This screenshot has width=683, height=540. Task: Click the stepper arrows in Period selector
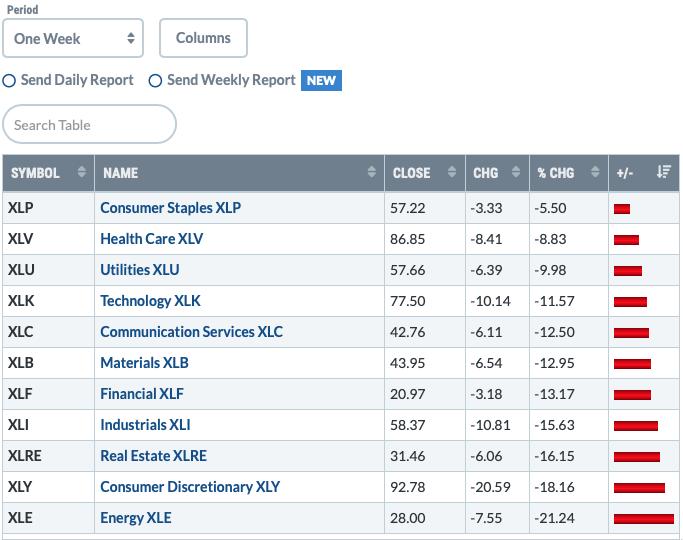[x=131, y=38]
